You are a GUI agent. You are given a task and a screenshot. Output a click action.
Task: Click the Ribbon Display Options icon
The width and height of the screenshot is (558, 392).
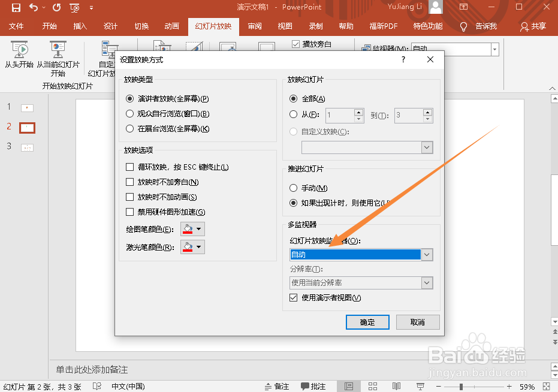point(463,7)
